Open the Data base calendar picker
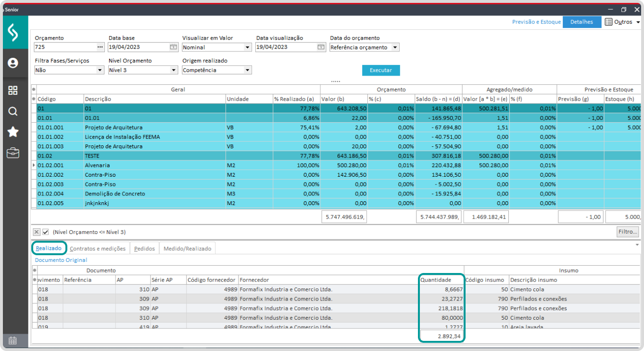 tap(173, 47)
